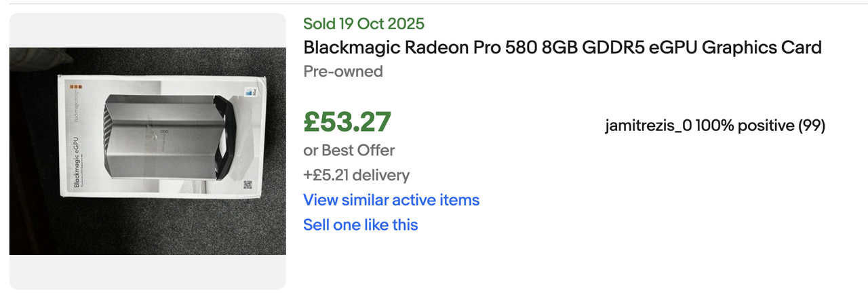Open the Blackmagic Radeon Pro 580 listing title

click(x=561, y=47)
